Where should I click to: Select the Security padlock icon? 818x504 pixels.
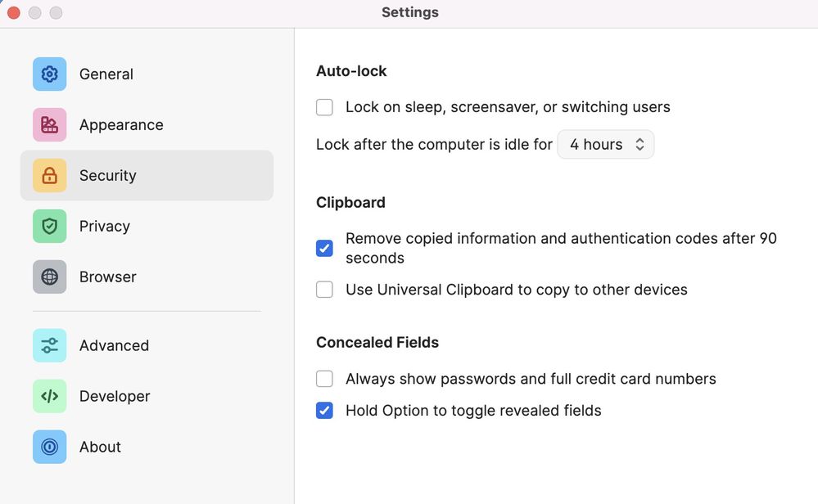click(49, 176)
